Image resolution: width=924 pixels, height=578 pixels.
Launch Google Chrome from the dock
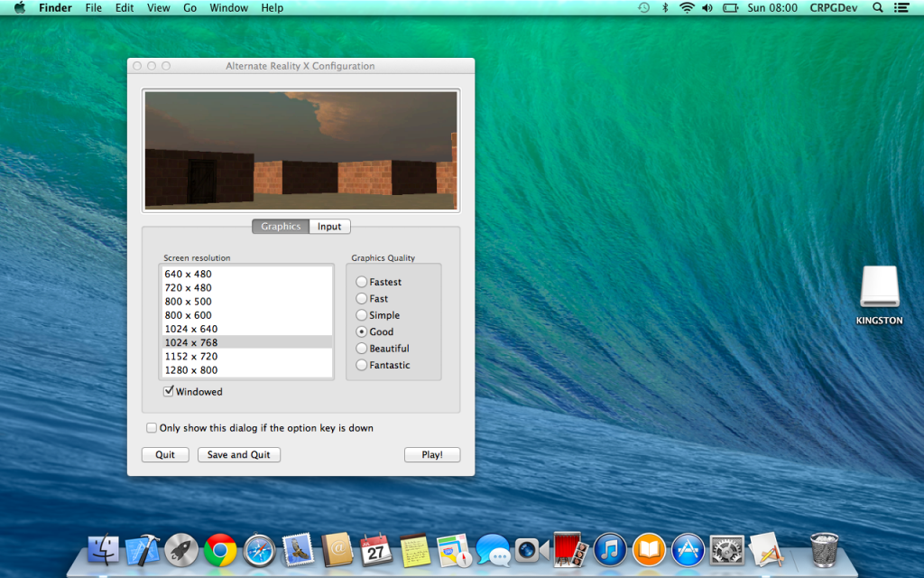click(x=220, y=550)
